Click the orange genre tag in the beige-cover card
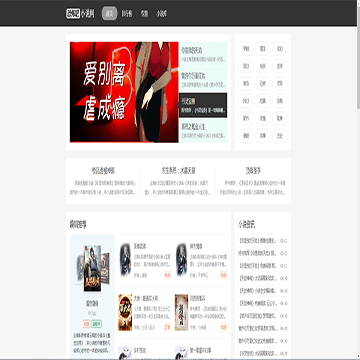Image resolution: width=360 pixels, height=360 pixels. click(223, 327)
